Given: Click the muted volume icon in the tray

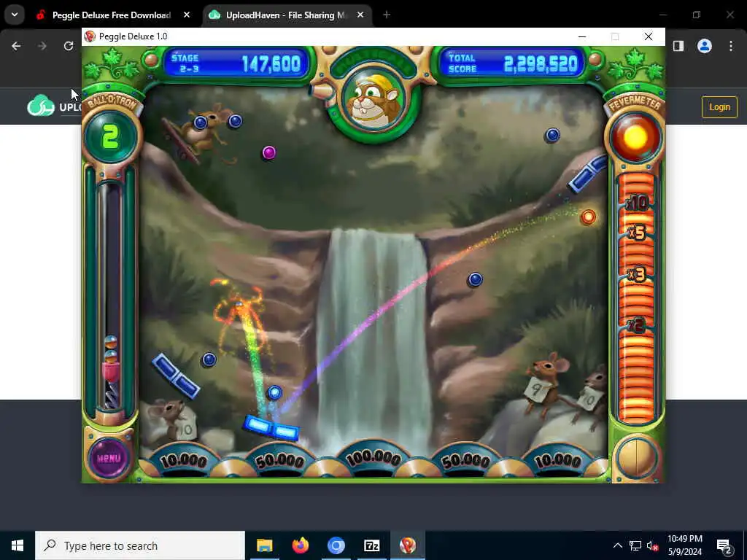Looking at the screenshot, I should (x=653, y=545).
